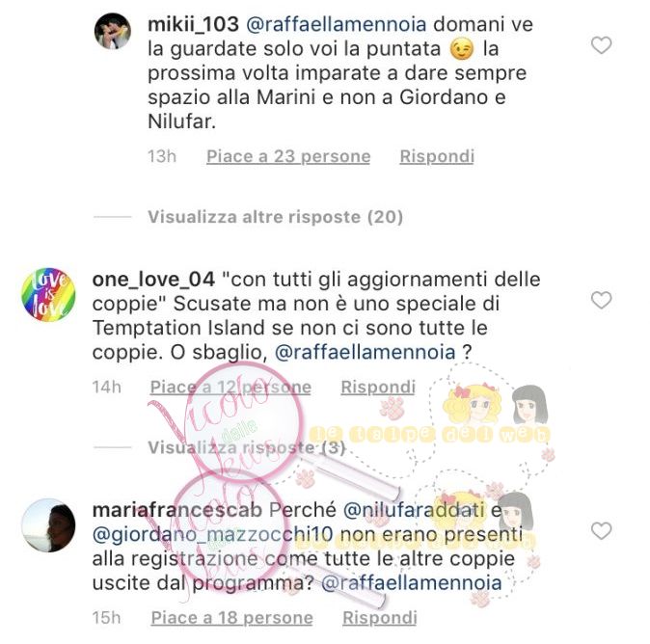
Task: Tap the heart on one_love_04's comment
Action: tap(601, 300)
